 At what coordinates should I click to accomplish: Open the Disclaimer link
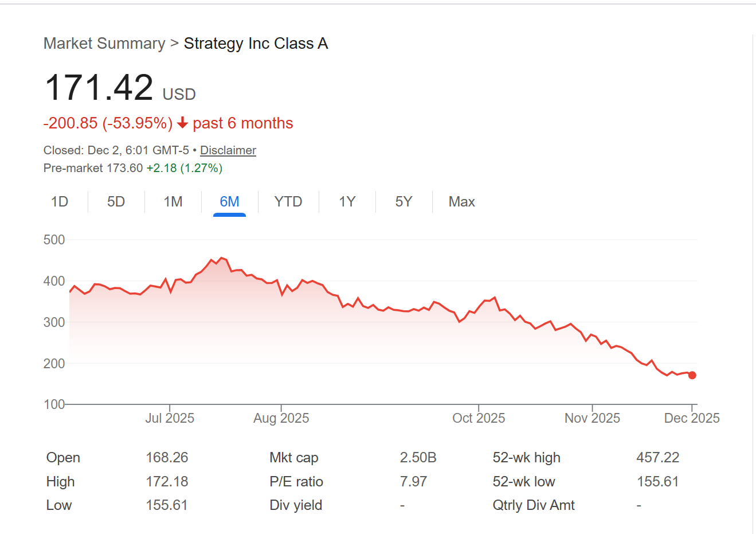pyautogui.click(x=228, y=150)
